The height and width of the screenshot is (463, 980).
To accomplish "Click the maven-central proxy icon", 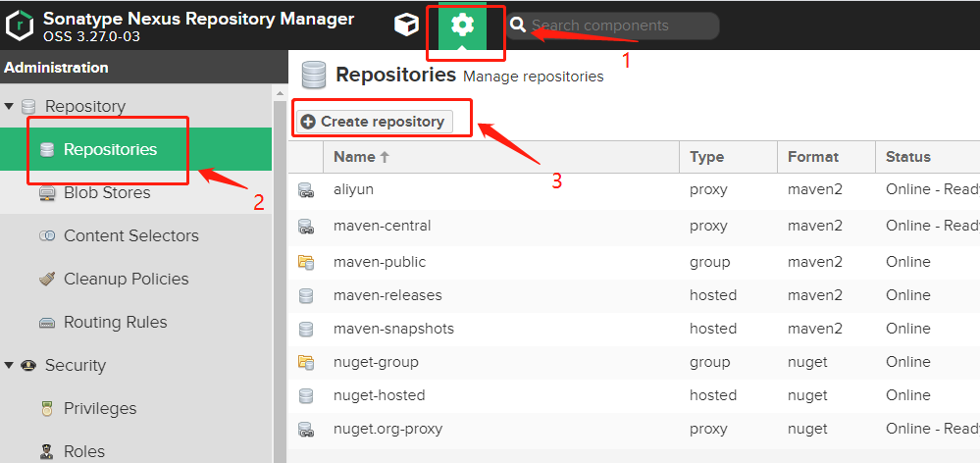I will click(305, 227).
